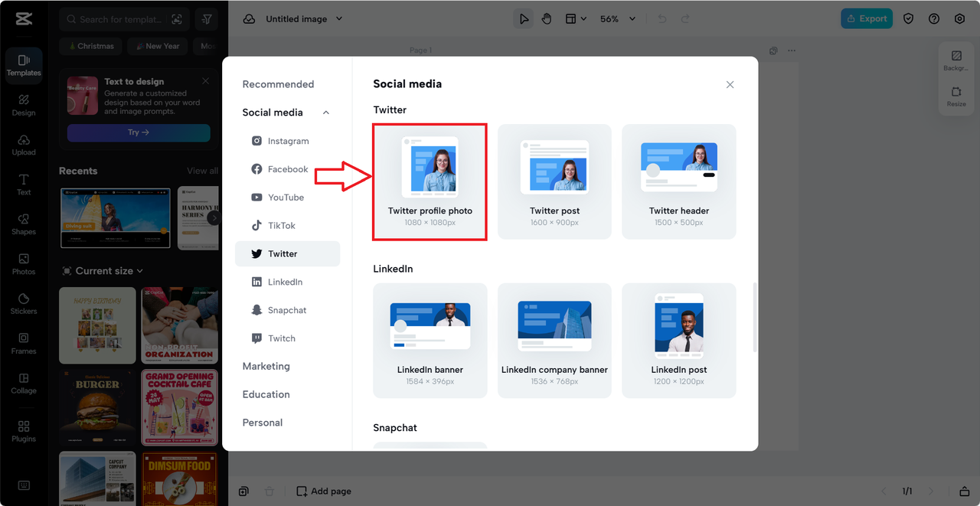Select the hand pan tool
The height and width of the screenshot is (506, 980).
pos(547,19)
